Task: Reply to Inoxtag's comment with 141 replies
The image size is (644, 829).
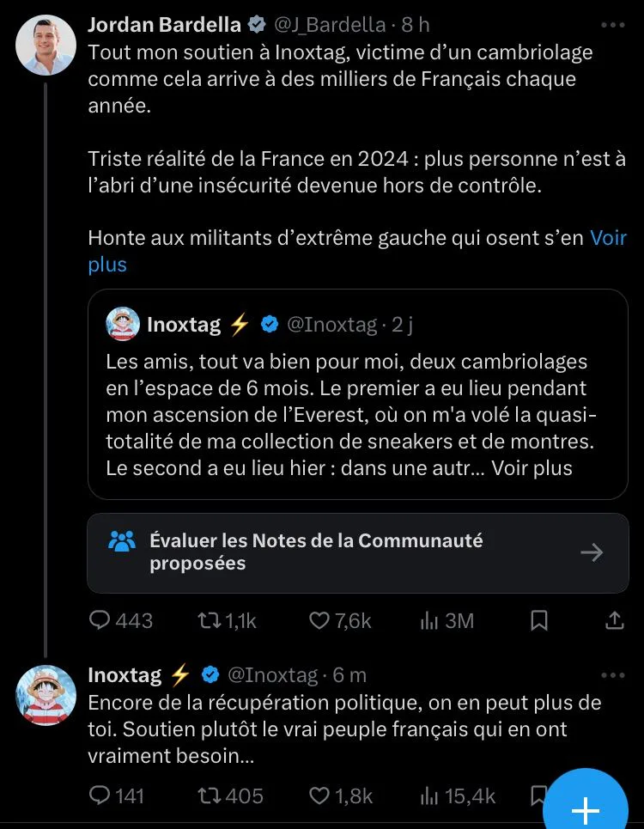Action: point(116,795)
